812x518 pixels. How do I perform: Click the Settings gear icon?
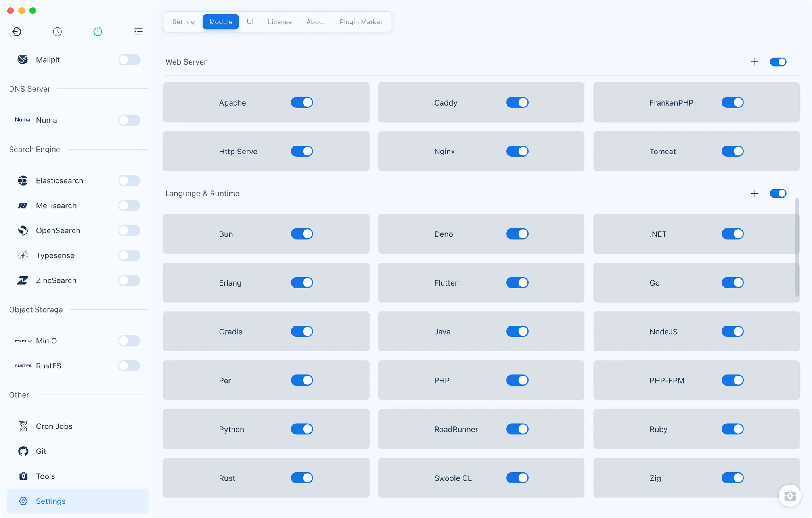[x=23, y=501]
